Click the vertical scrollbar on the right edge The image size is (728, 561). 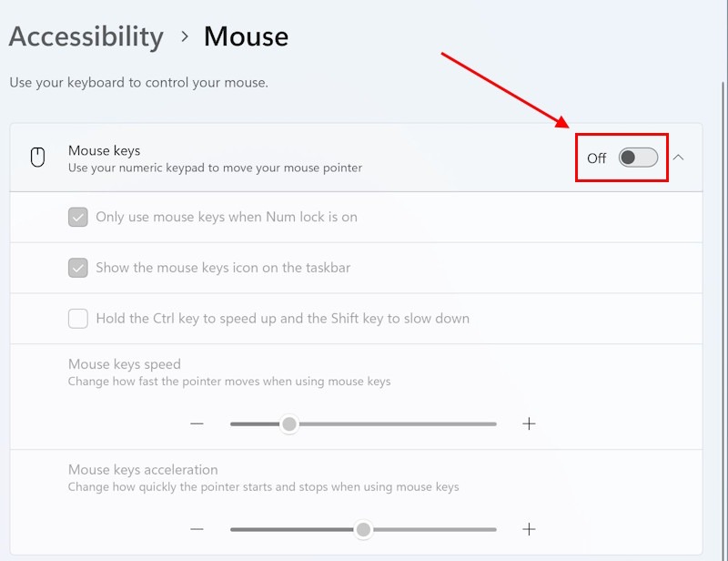click(723, 321)
